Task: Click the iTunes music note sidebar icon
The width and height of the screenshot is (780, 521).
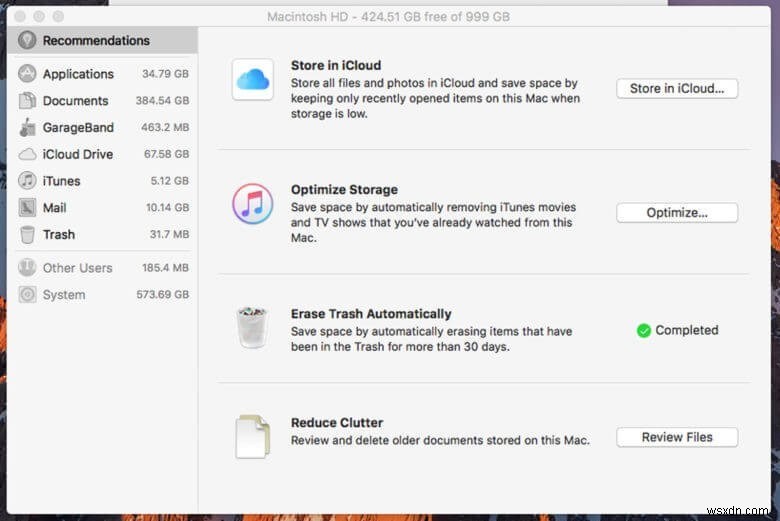Action: coord(27,181)
